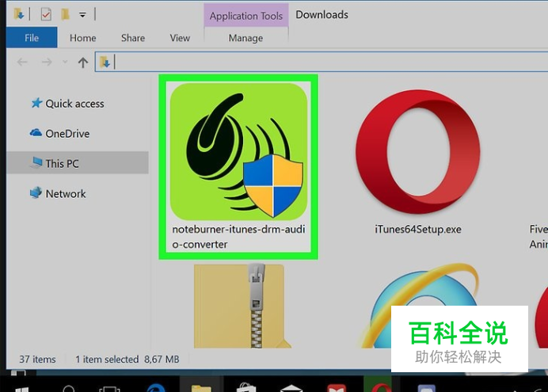Click the noteburner-itunes-drm-audio-converter file name
548x392 pixels.
pyautogui.click(x=238, y=237)
